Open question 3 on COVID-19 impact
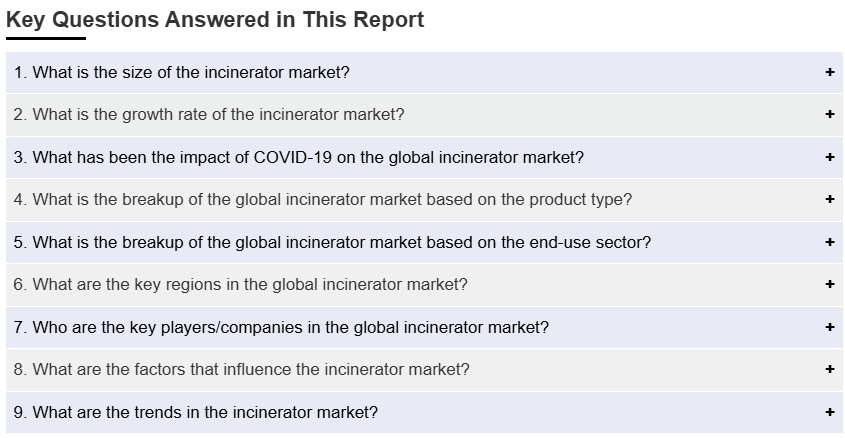Viewport: 845px width, 438px height. click(x=424, y=157)
